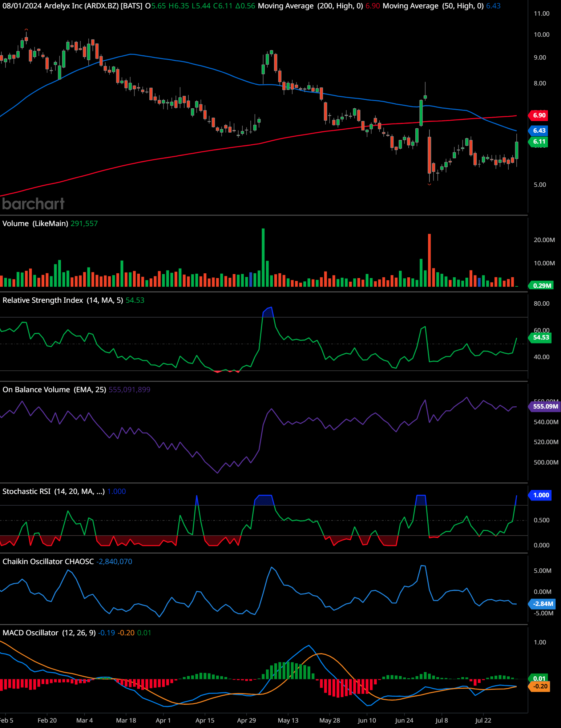Screen dimensions: 561x728
Task: Click the 80.00 RSI axis label
Action: [x=541, y=303]
